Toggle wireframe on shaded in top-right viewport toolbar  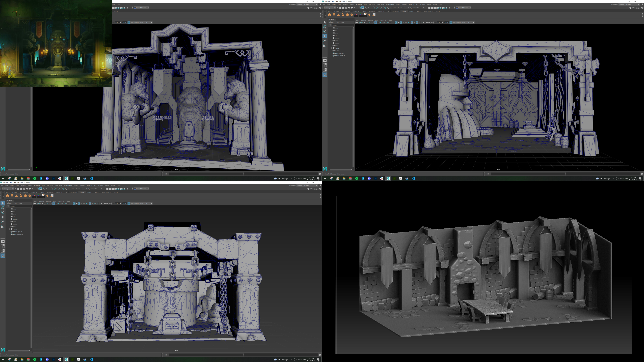pos(401,22)
